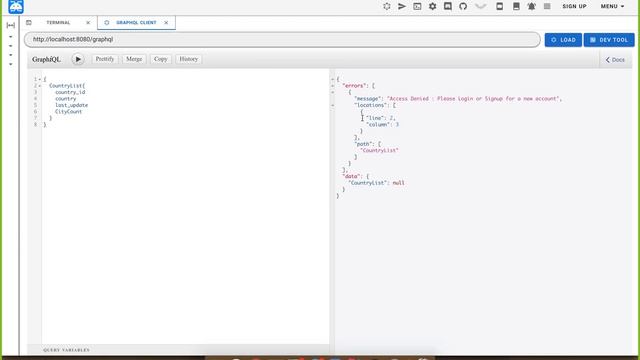
Task: Toggle the sidebar width expand icon
Action: [11, 25]
